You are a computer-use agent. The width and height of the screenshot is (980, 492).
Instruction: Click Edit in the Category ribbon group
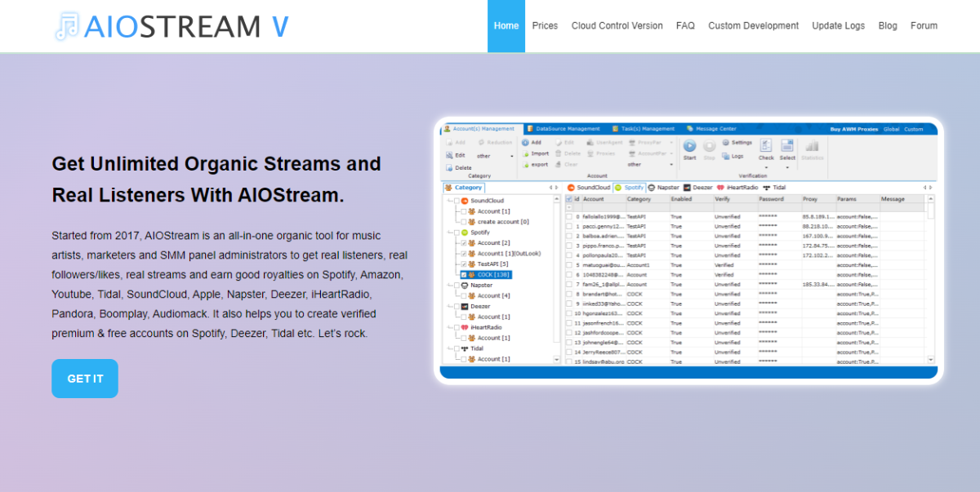pyautogui.click(x=456, y=155)
